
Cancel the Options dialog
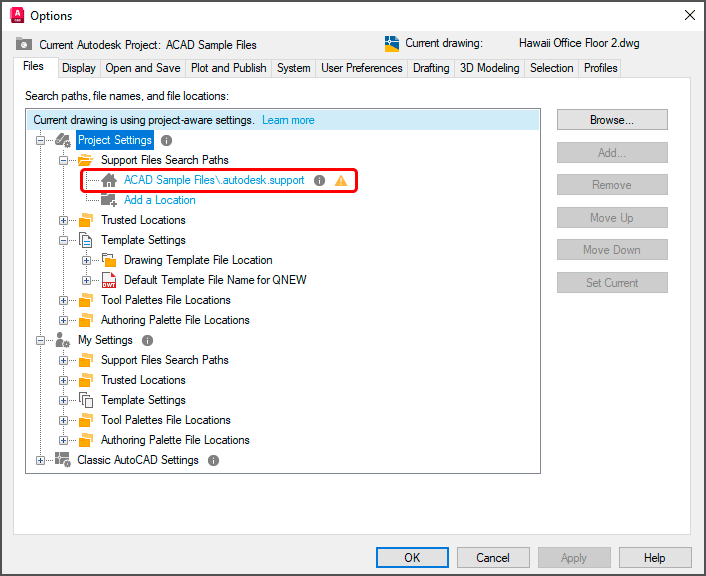493,558
